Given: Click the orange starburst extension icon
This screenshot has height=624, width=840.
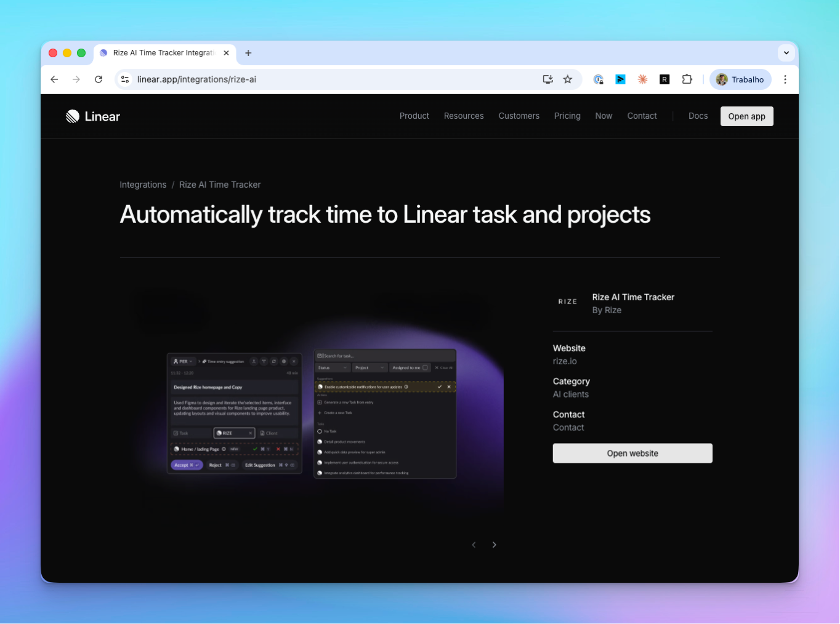Looking at the screenshot, I should [x=642, y=79].
